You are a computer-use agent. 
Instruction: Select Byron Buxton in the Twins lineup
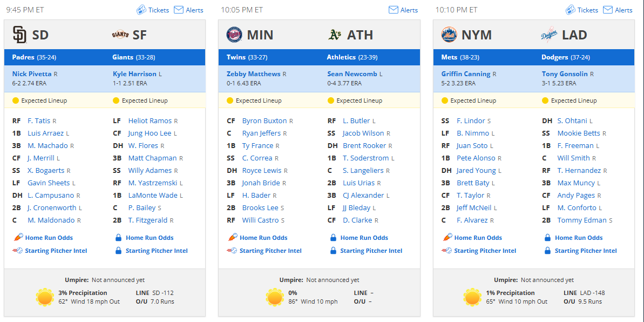point(265,121)
